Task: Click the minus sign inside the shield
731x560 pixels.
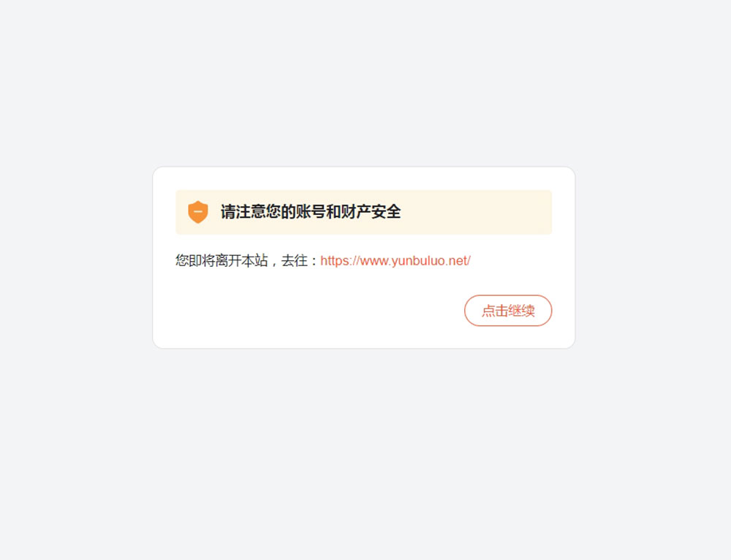Action: (x=197, y=212)
